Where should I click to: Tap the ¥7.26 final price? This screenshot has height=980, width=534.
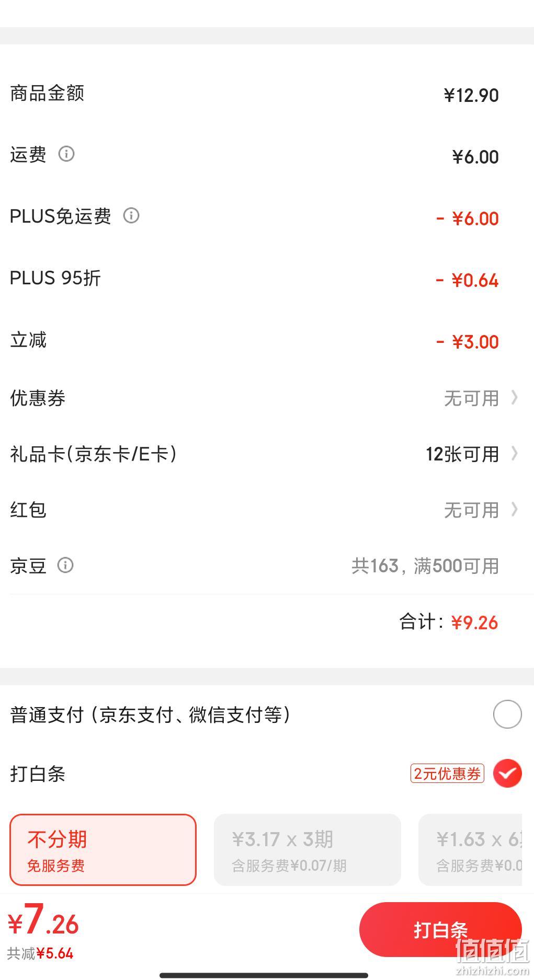(43, 920)
